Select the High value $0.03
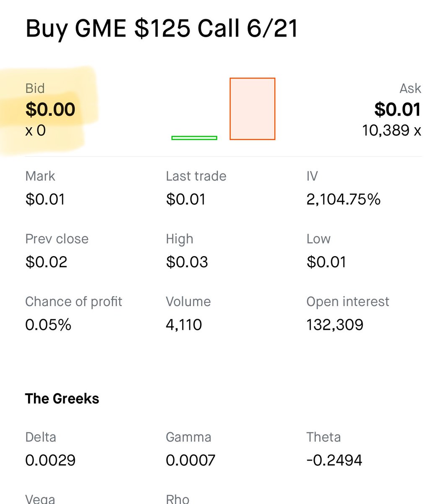The width and height of the screenshot is (433, 504). (187, 262)
